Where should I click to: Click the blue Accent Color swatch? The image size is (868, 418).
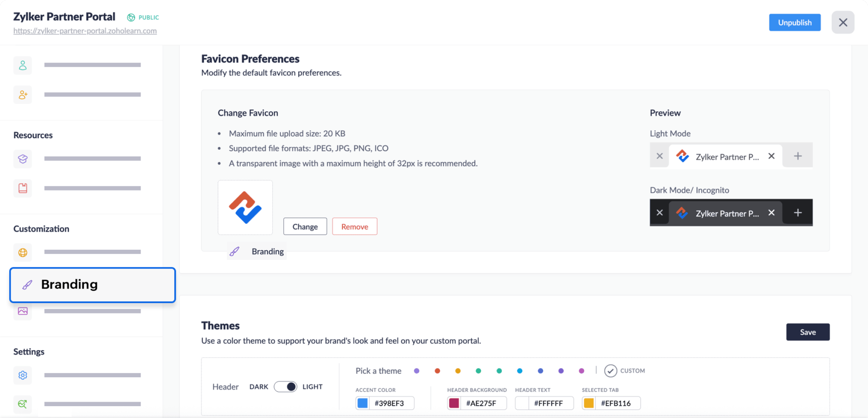[363, 403]
